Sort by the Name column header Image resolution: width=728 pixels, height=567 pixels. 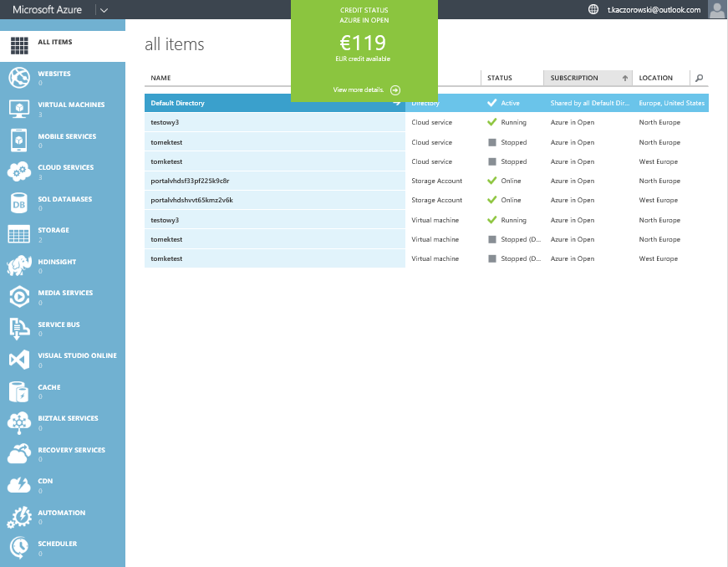click(x=160, y=78)
